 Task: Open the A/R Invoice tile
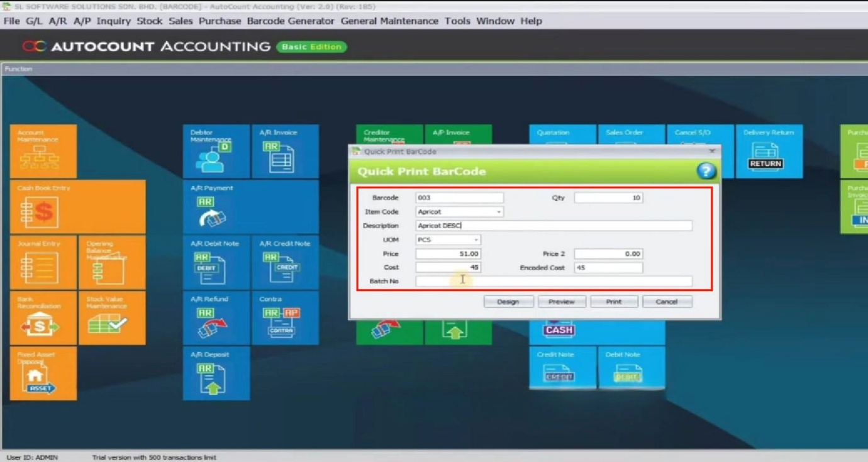285,151
